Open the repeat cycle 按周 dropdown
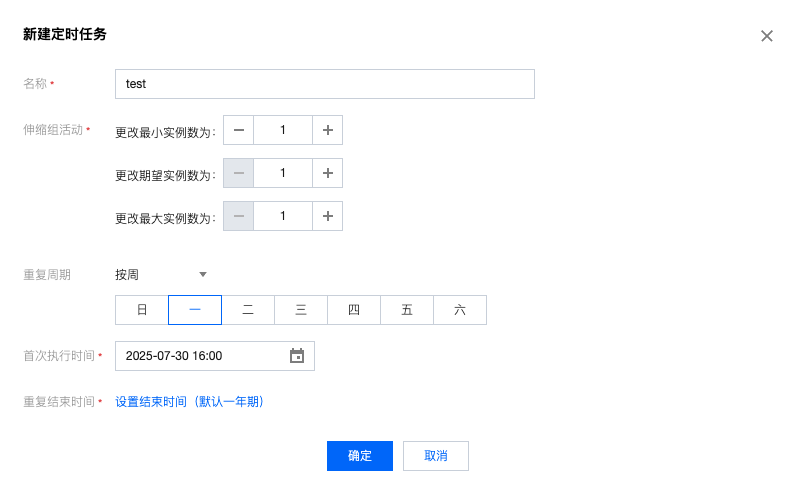798x496 pixels. coord(160,274)
